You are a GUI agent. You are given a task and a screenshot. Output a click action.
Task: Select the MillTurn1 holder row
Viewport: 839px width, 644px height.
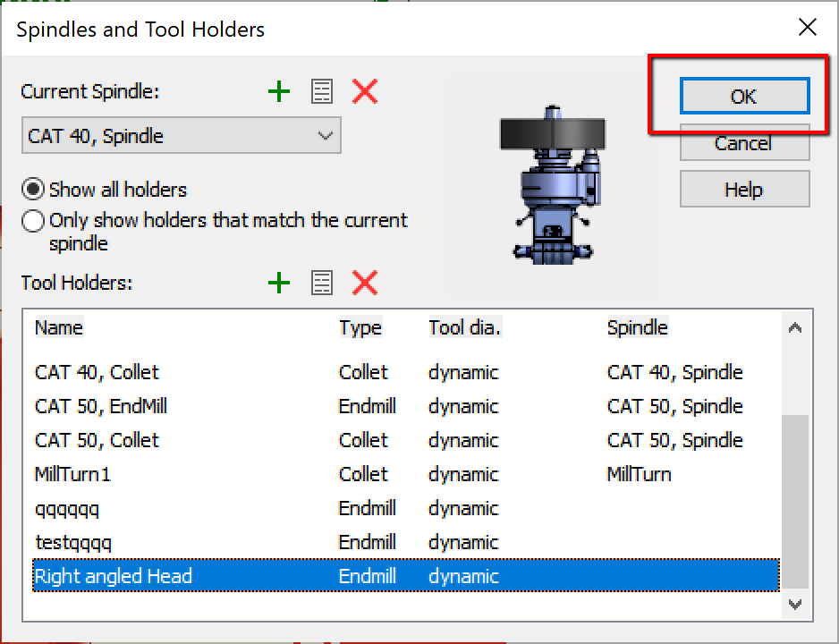pyautogui.click(x=406, y=474)
